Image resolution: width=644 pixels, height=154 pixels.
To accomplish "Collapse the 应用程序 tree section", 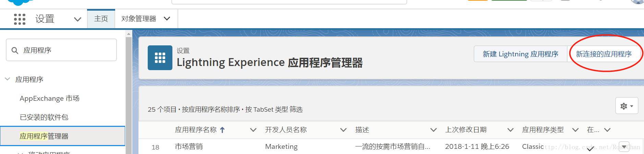I will (x=8, y=79).
